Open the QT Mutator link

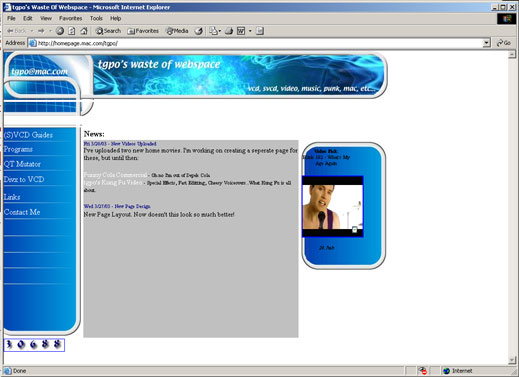pos(22,164)
